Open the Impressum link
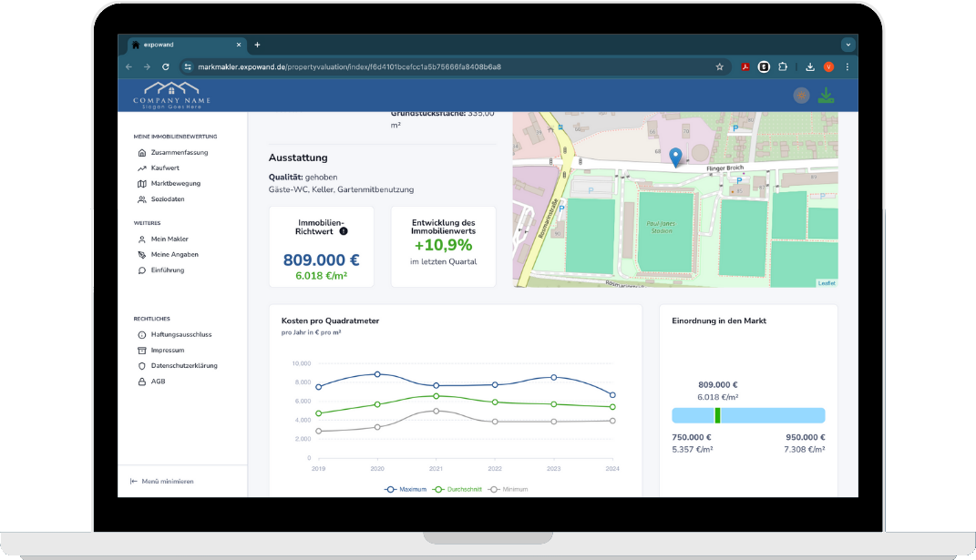The height and width of the screenshot is (560, 976). pos(167,350)
